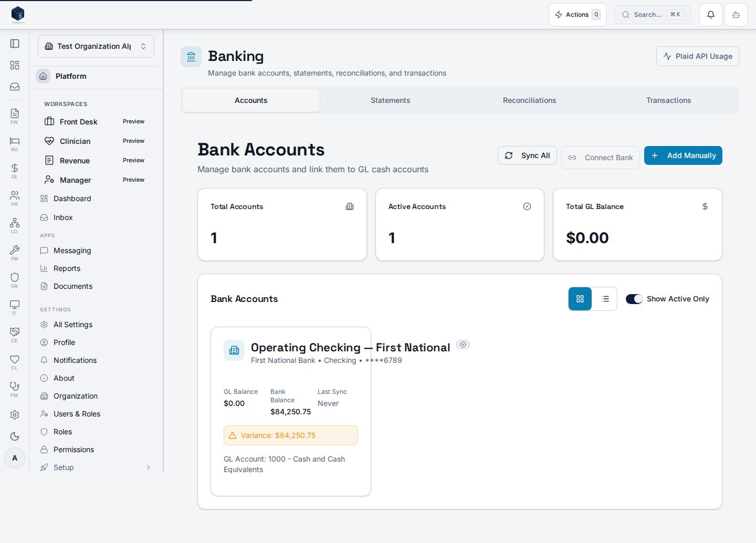Open Users & Roles settings
This screenshot has height=543, width=756.
pyautogui.click(x=96, y=414)
